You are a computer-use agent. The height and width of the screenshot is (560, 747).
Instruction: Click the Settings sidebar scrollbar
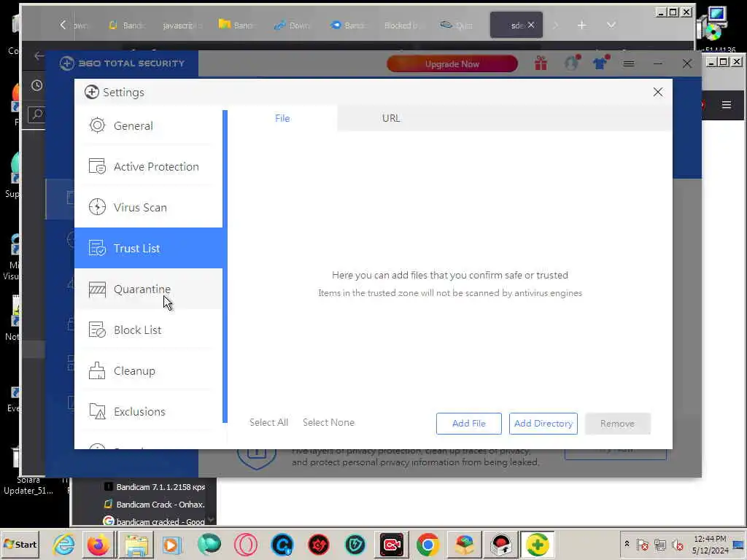[225, 267]
